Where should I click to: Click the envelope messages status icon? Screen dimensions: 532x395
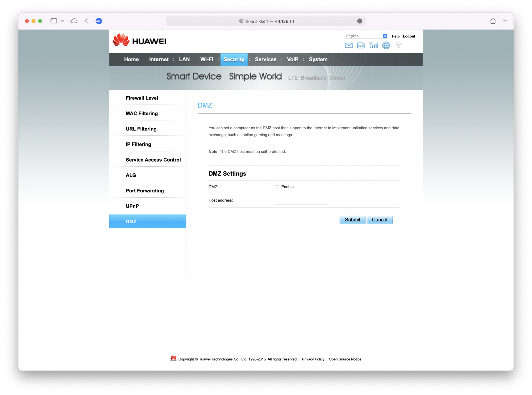click(348, 46)
